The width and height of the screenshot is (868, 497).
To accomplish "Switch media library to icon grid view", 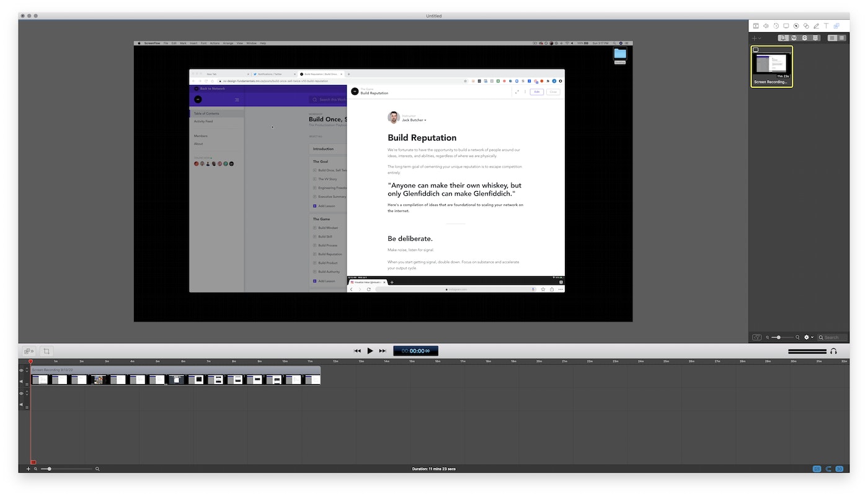I will tap(832, 38).
